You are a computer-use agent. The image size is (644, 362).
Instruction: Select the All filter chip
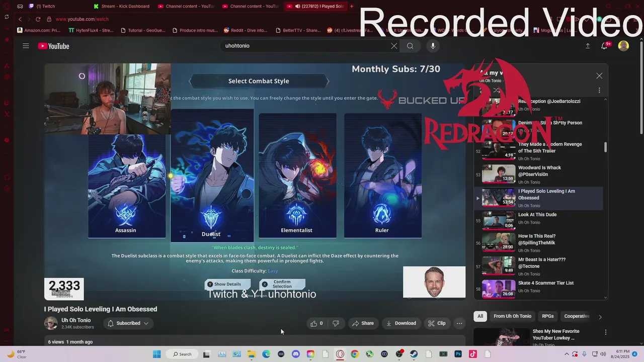click(x=480, y=316)
